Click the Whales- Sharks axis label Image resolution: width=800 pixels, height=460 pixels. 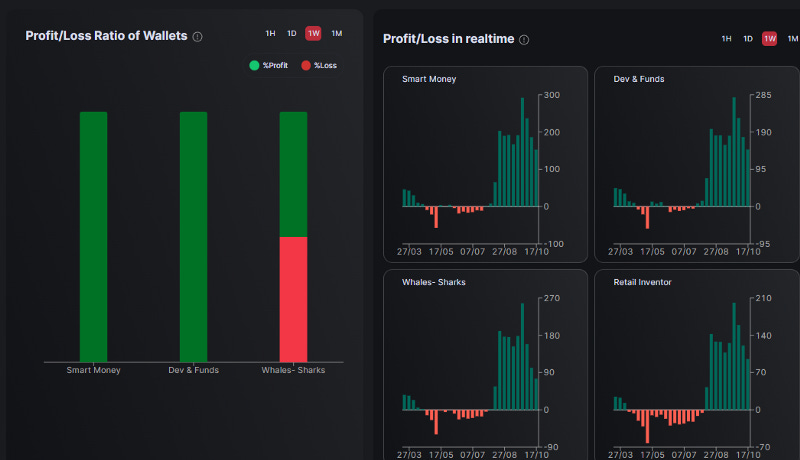click(x=293, y=370)
